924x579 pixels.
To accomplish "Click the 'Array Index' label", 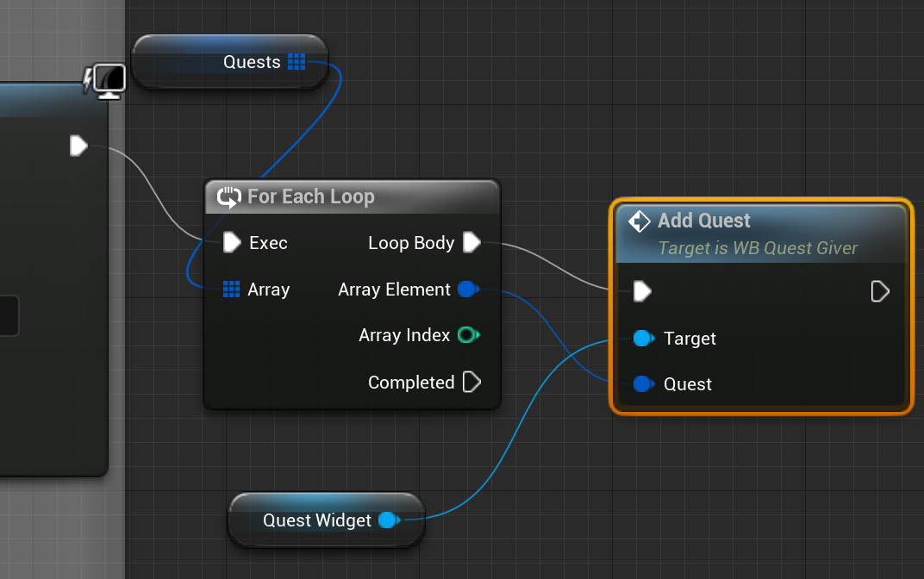I will 404,335.
